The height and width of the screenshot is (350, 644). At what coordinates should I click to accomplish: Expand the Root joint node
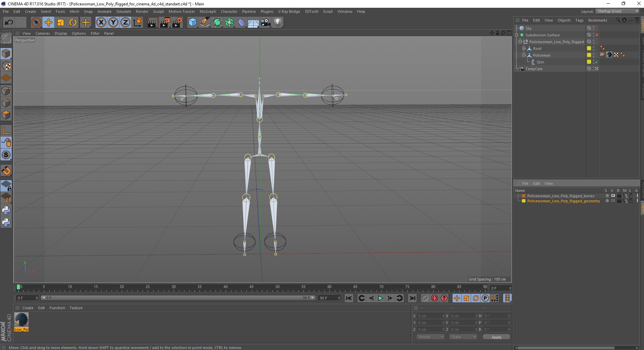(x=524, y=49)
